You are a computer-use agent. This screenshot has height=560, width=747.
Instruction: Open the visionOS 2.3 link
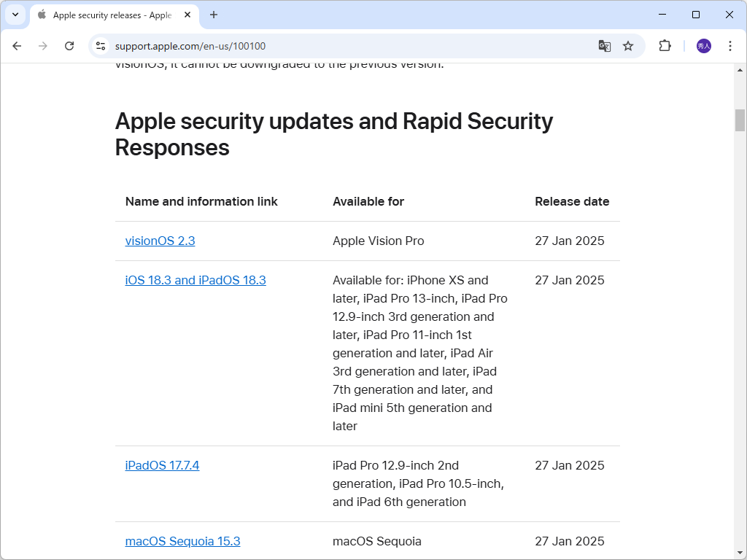(x=160, y=241)
